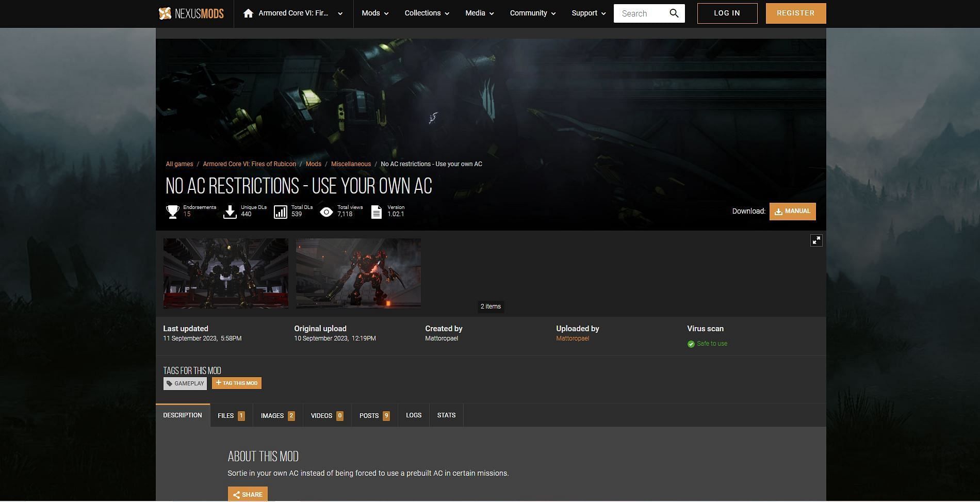Open the Mattoropael uploader profile link
Viewport: 980px width, 502px height.
click(x=572, y=338)
